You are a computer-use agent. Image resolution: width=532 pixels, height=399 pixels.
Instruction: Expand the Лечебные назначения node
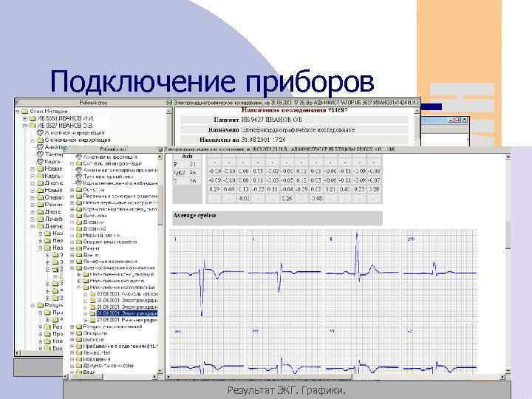tap(72, 262)
